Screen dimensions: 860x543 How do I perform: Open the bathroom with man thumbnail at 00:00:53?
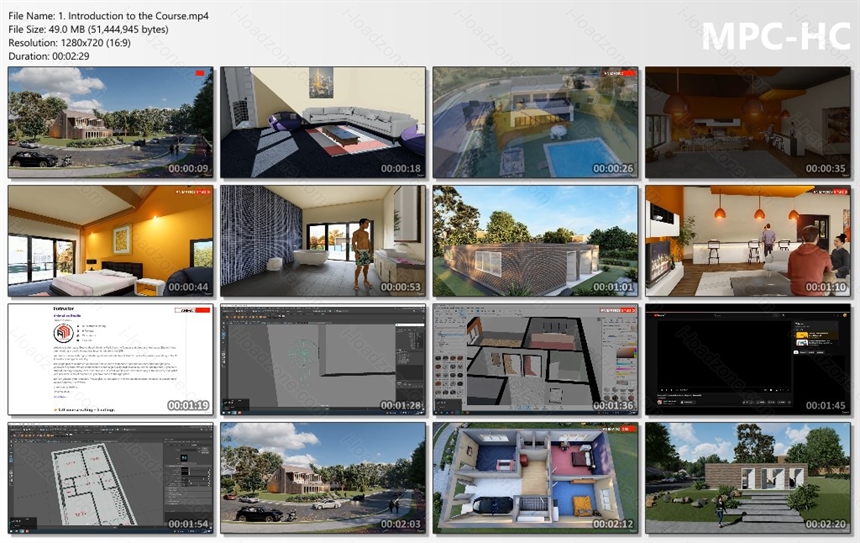coord(323,241)
